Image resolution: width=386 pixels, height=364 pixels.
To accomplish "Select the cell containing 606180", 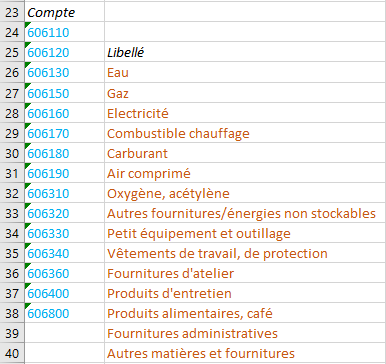I will [65, 153].
